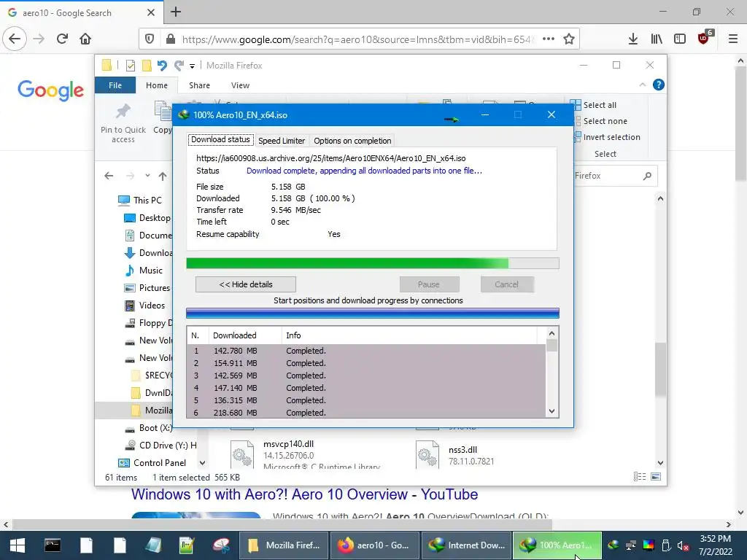Go back using Firefox's back arrow
This screenshot has width=747, height=560.
pyautogui.click(x=15, y=39)
